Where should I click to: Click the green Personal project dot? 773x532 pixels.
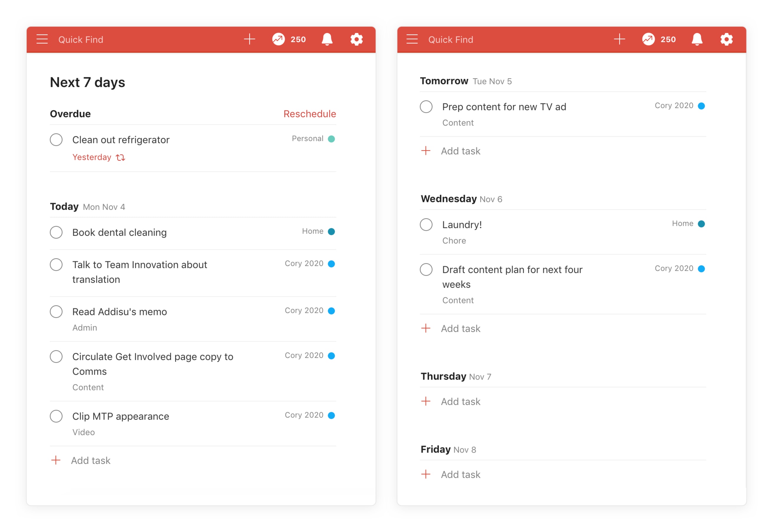click(331, 139)
